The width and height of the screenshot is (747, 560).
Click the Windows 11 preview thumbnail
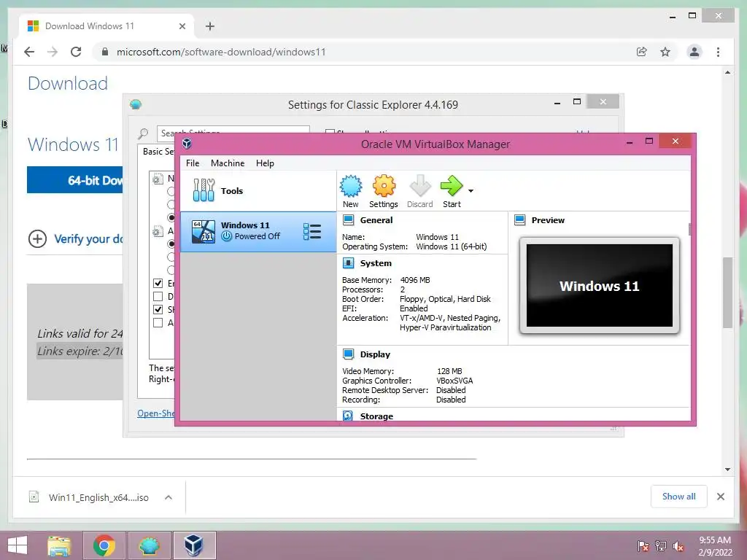pos(600,285)
